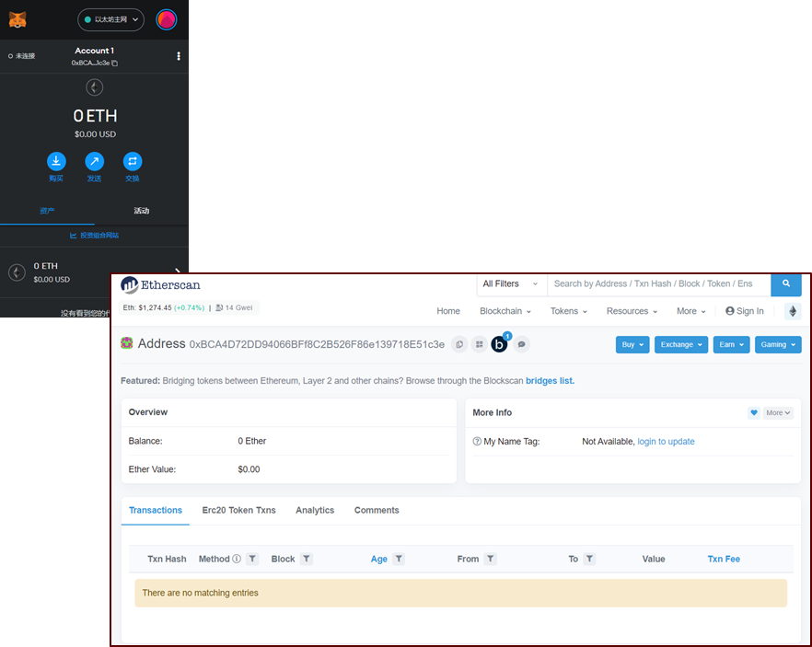Select the Transactions tab
This screenshot has width=812, height=647.
156,511
